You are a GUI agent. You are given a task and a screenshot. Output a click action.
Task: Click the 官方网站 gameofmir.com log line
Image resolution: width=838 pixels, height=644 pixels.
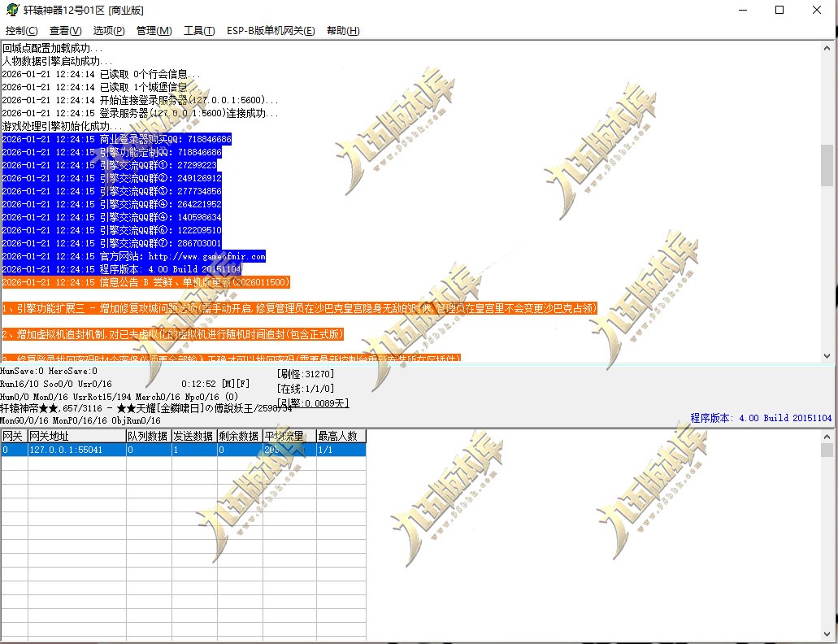[133, 256]
